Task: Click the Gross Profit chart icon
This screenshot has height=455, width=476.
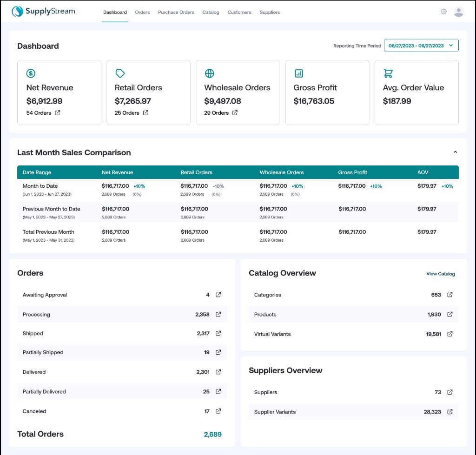Action: (299, 73)
